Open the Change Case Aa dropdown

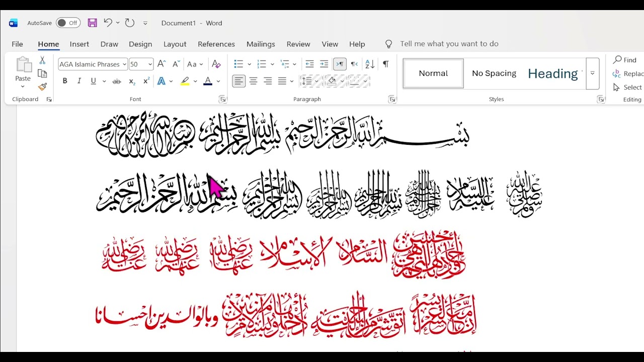(x=195, y=64)
